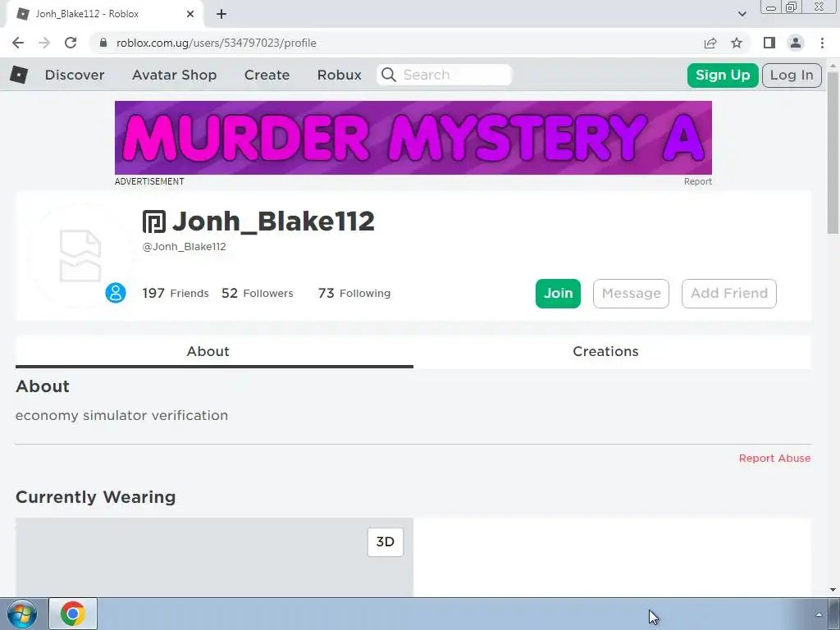The image size is (840, 630).
Task: Open the Create menu item
Action: 267,75
